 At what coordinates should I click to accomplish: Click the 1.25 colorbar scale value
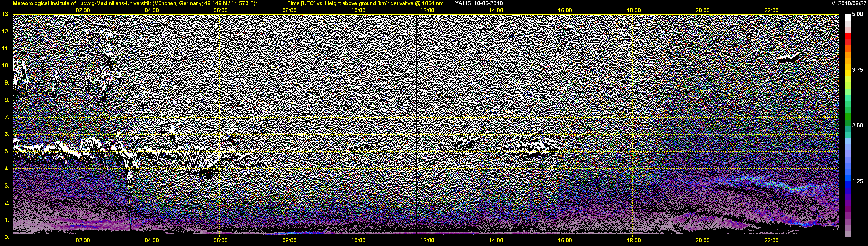pyautogui.click(x=858, y=181)
